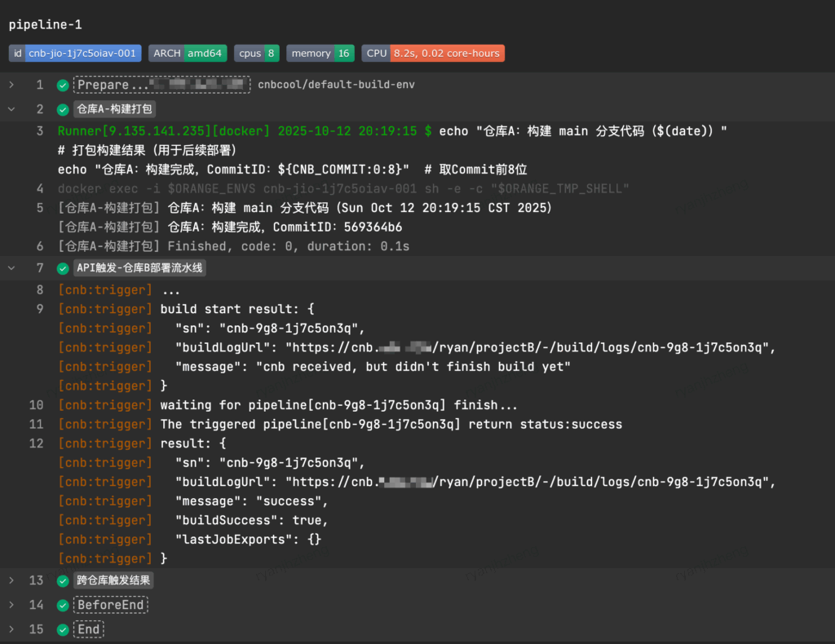Click green check icon for 跨仓库触发结果
The width and height of the screenshot is (835, 644).
point(63,581)
